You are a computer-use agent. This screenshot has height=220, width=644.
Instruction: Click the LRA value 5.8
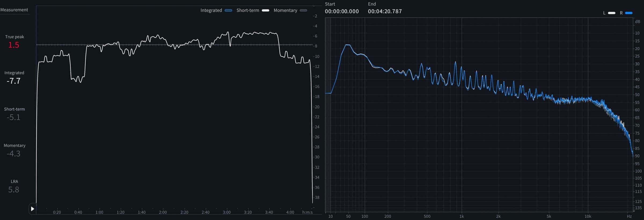pyautogui.click(x=14, y=190)
